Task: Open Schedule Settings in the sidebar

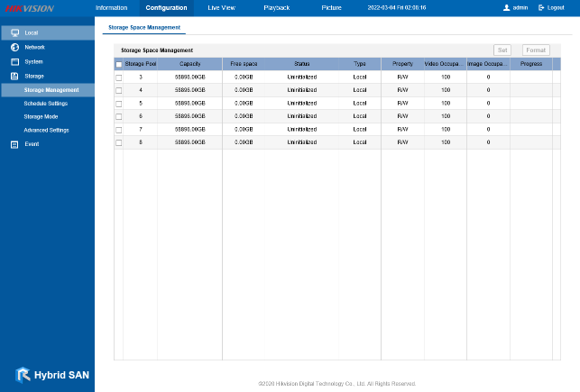Action: point(45,104)
